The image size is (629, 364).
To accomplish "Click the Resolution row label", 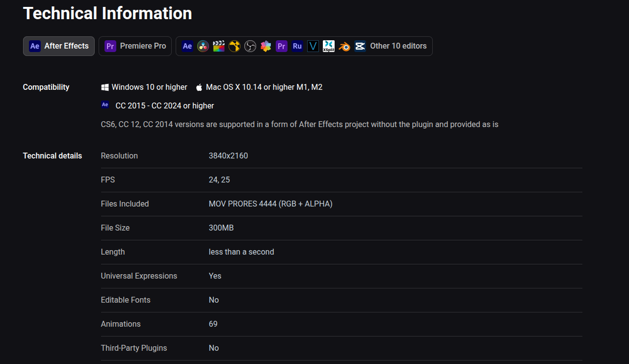I will click(x=119, y=156).
